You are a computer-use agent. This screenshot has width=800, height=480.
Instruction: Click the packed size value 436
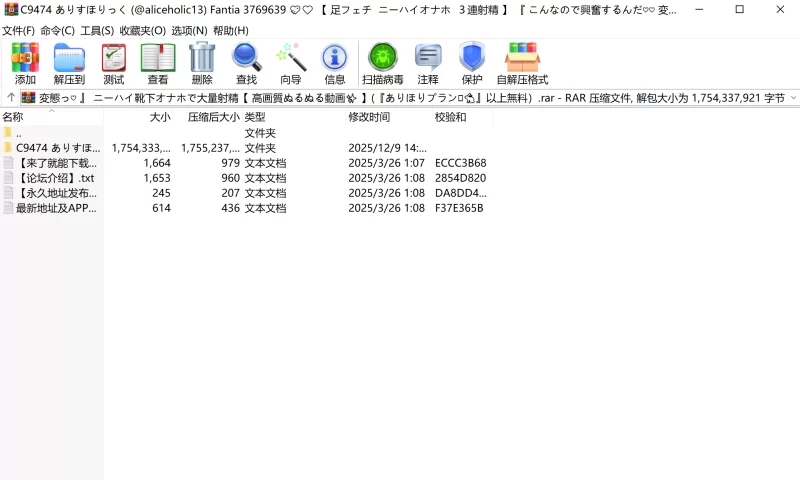click(231, 208)
